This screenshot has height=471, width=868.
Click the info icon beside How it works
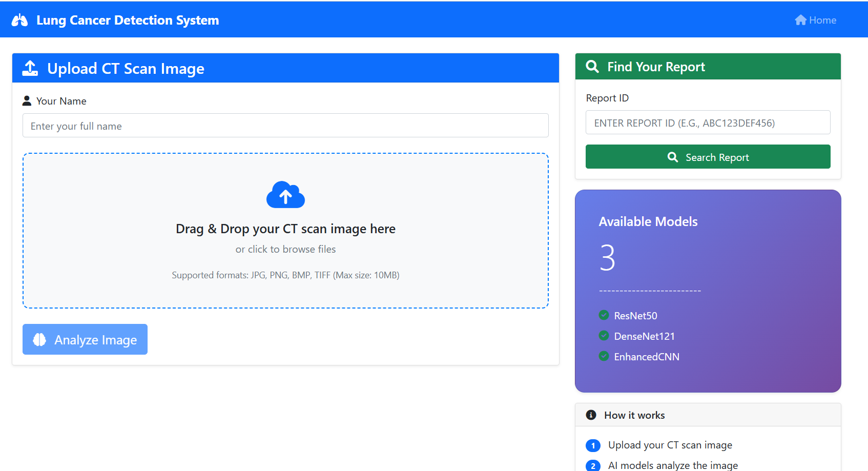coord(591,415)
